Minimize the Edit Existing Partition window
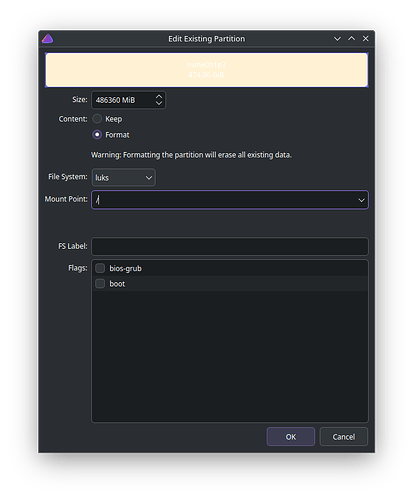This screenshot has width=414, height=499. (x=337, y=39)
